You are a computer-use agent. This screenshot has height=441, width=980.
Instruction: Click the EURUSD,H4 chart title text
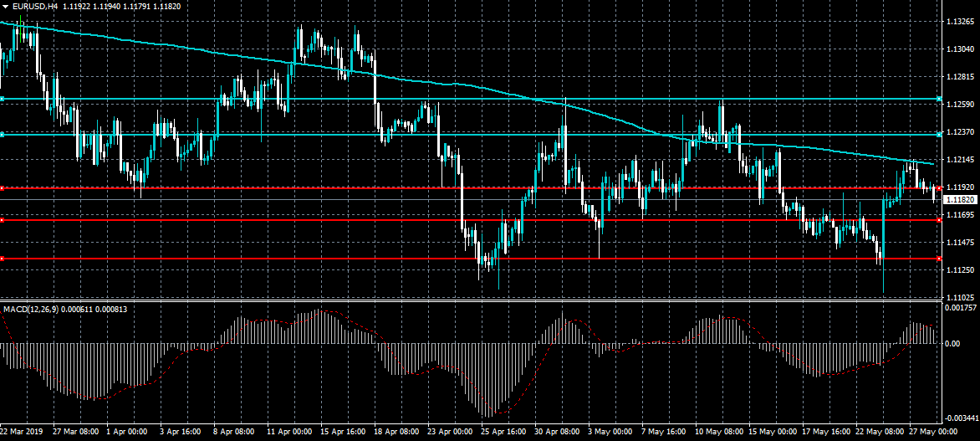click(x=34, y=6)
